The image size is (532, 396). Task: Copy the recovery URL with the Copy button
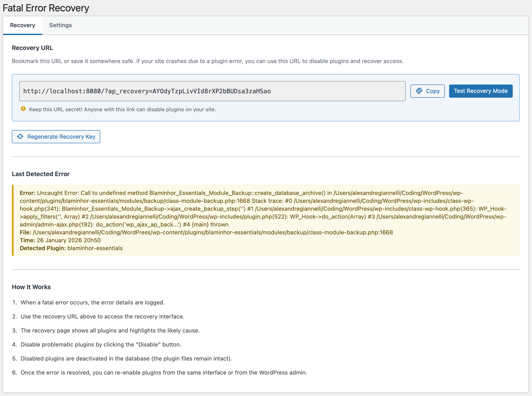click(x=427, y=91)
